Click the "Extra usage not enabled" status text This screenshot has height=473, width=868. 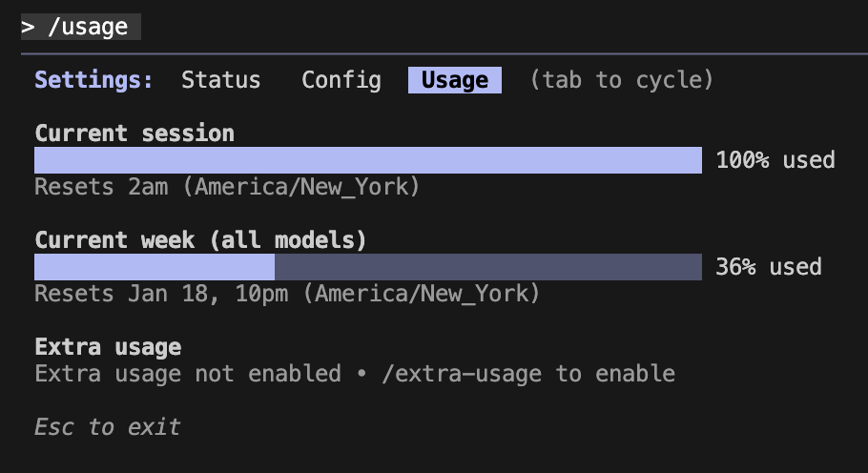[187, 374]
